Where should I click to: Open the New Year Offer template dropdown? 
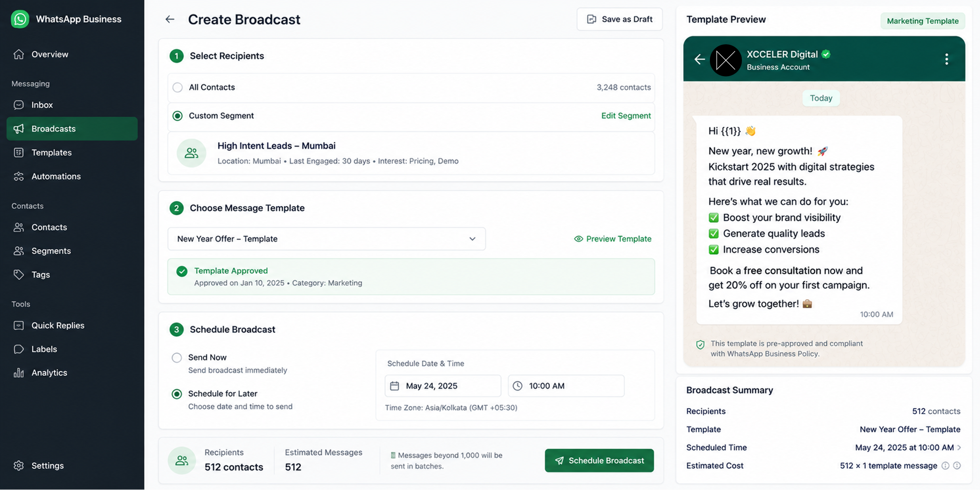pyautogui.click(x=326, y=239)
